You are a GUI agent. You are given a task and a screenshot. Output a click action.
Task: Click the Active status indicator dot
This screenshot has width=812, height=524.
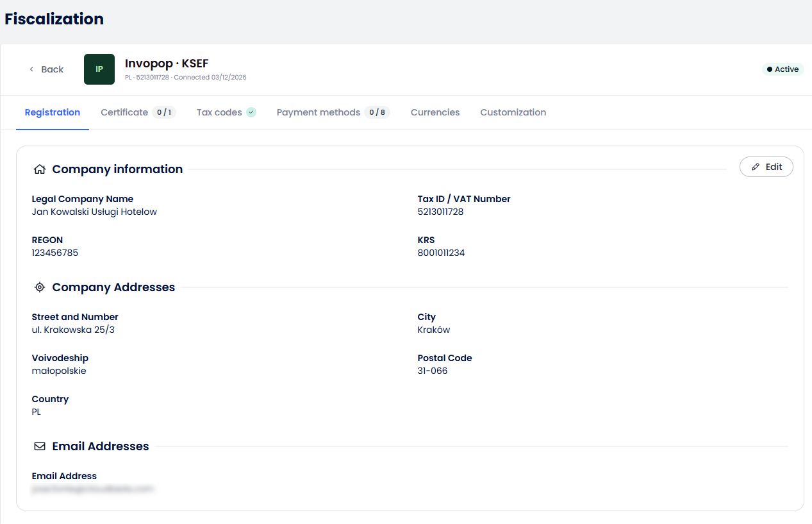(x=770, y=69)
